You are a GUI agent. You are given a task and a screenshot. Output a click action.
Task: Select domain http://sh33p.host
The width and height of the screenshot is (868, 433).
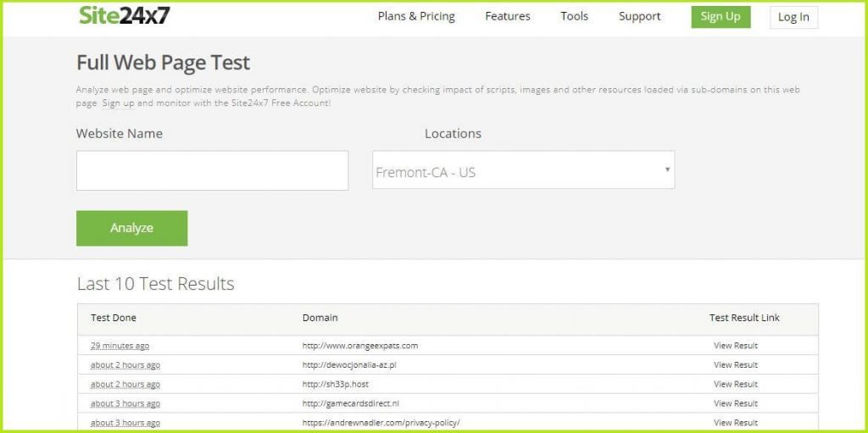tap(336, 384)
